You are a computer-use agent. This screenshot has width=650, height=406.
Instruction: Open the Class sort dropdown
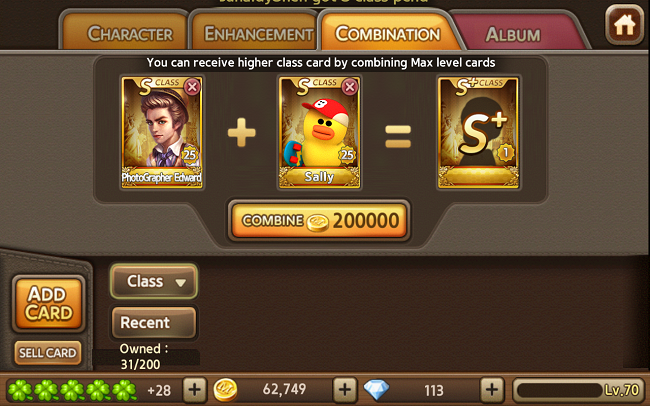point(154,281)
